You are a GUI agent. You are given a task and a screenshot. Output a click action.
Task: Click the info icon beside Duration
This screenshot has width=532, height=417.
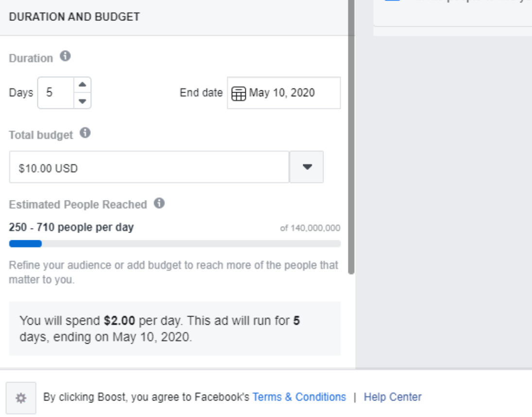(x=65, y=57)
